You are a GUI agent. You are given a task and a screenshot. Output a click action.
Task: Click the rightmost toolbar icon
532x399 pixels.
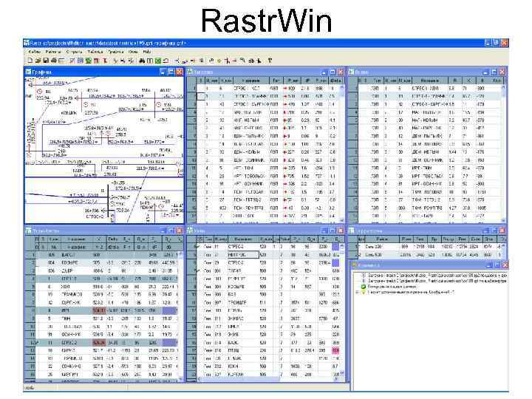coord(270,61)
